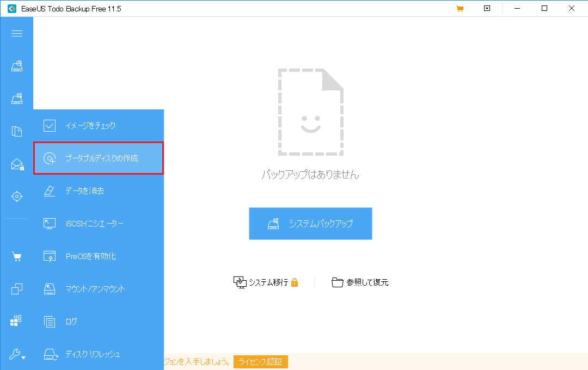
Task: Click the システムバックアップ button
Action: point(310,224)
